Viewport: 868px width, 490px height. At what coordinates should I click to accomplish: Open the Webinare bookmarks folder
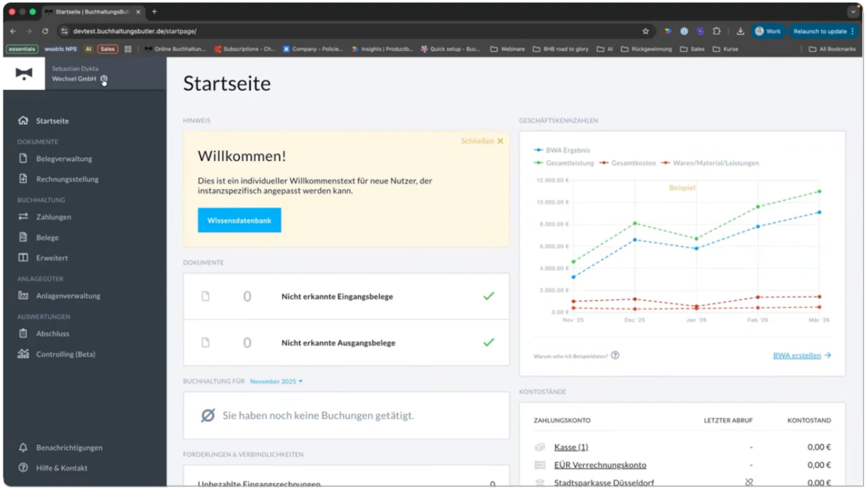coord(510,49)
